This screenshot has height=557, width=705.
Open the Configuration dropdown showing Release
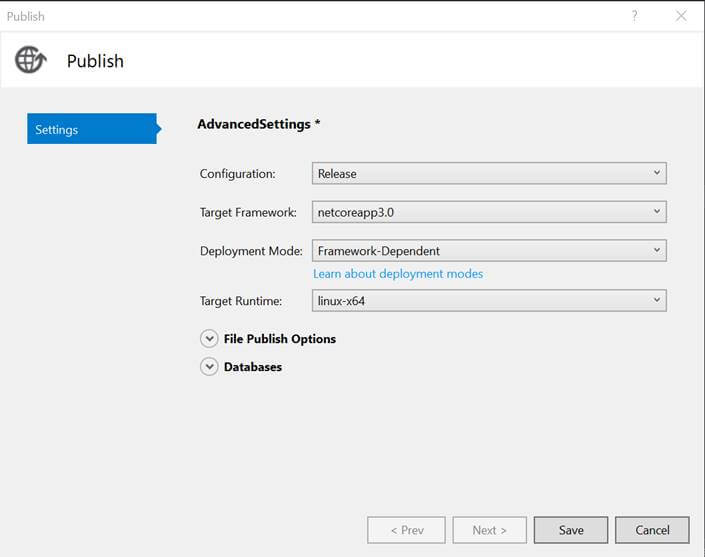coord(489,174)
